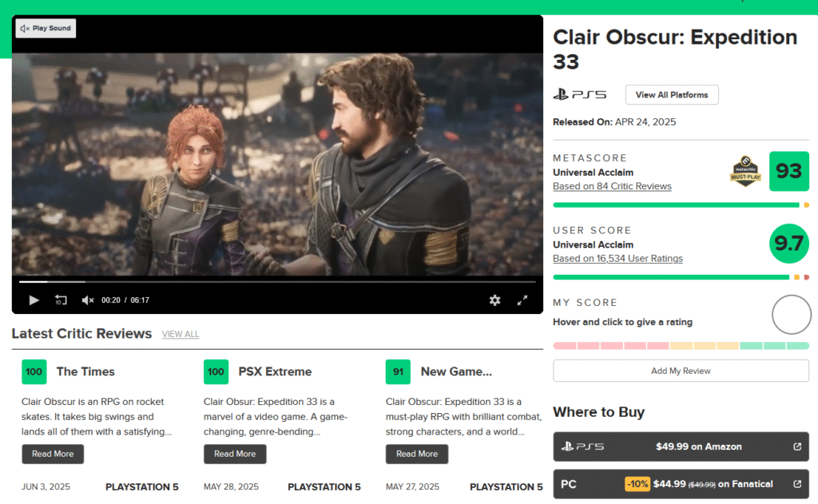Open View All Platforms
818x504 pixels.
click(x=672, y=94)
